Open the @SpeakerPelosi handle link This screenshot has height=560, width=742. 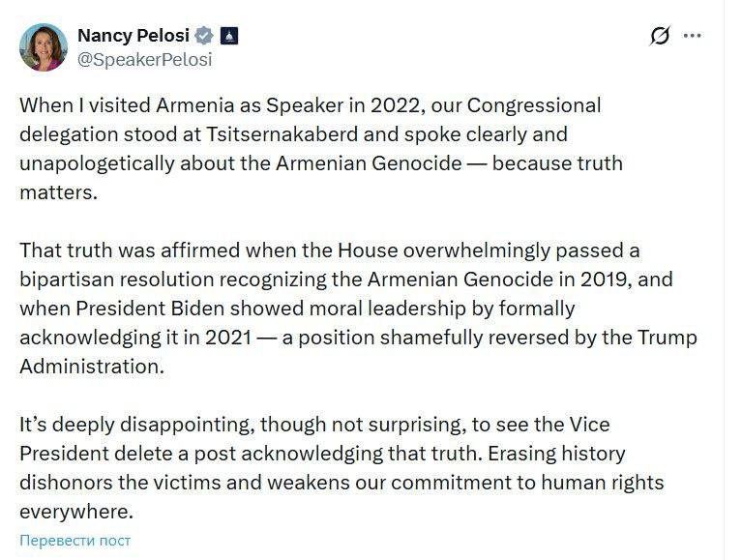pos(144,59)
